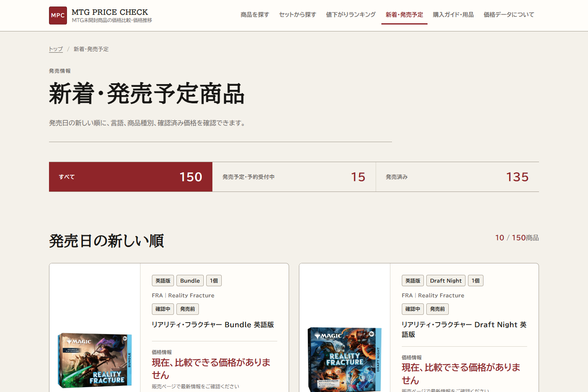Click 新着・発売予定 breadcrumb text
The width and height of the screenshot is (588, 392).
coord(91,49)
